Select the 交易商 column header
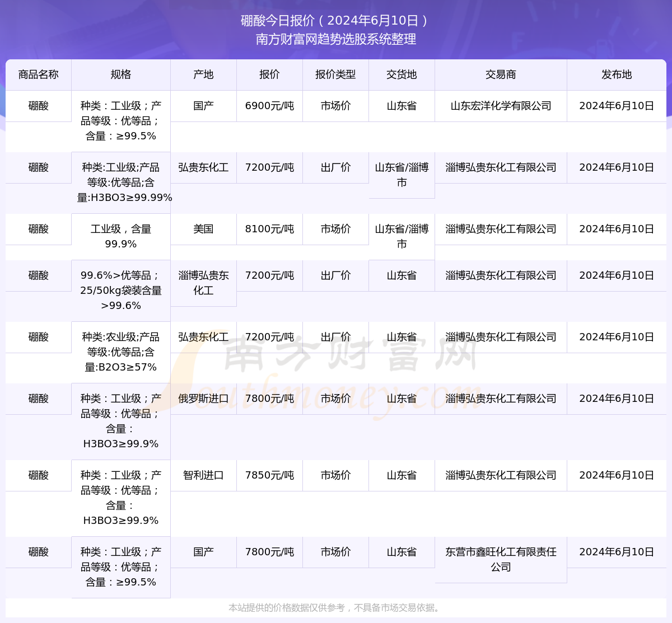This screenshot has height=623, width=672. point(501,74)
